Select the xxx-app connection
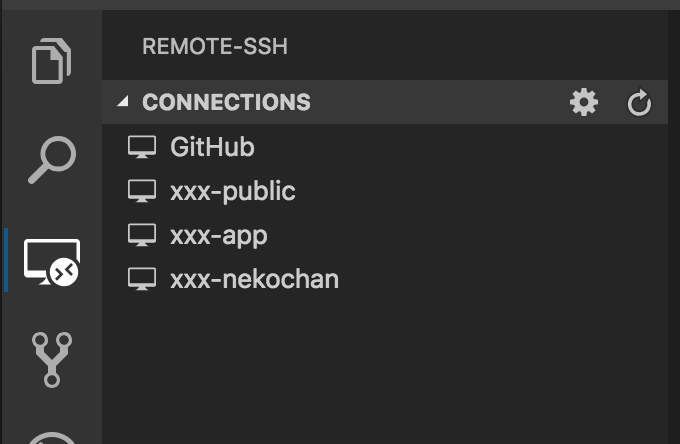This screenshot has height=444, width=680. click(x=219, y=235)
